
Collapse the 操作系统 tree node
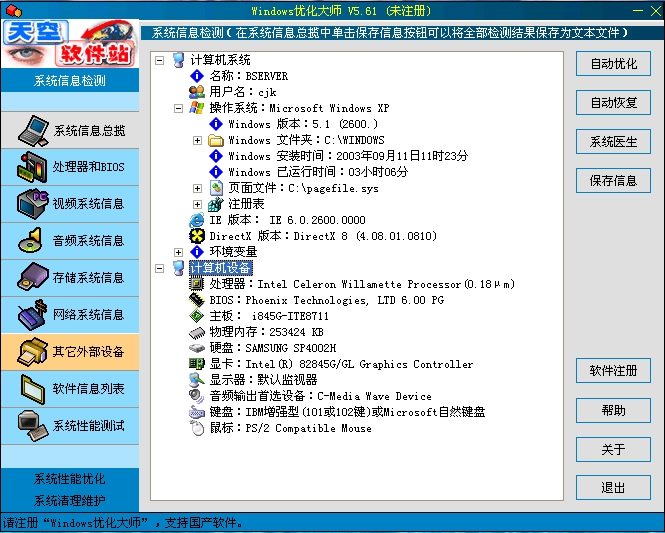coord(179,109)
